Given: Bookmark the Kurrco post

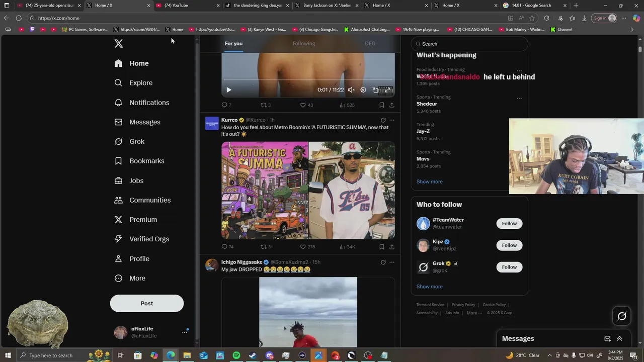Looking at the screenshot, I should coord(381,247).
